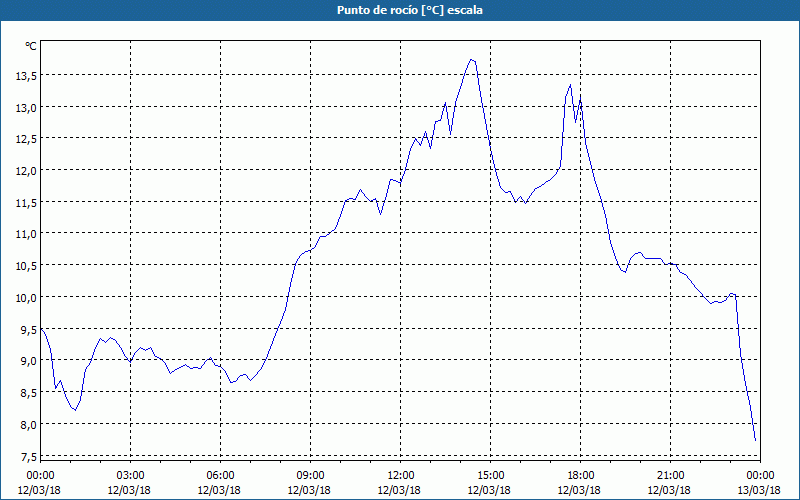Screen dimensions: 800x500
Task: Click the 10,5 y-axis value
Action: [x=26, y=265]
